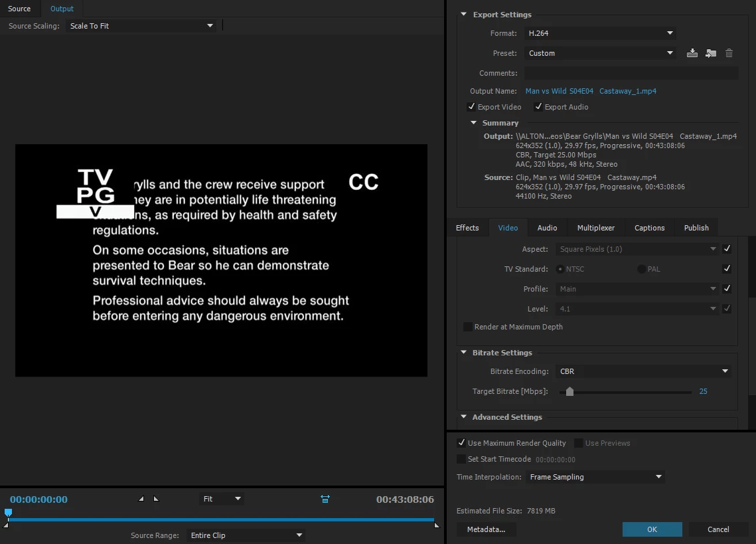
Task: Click the Set Start Timecode value
Action: (x=556, y=460)
